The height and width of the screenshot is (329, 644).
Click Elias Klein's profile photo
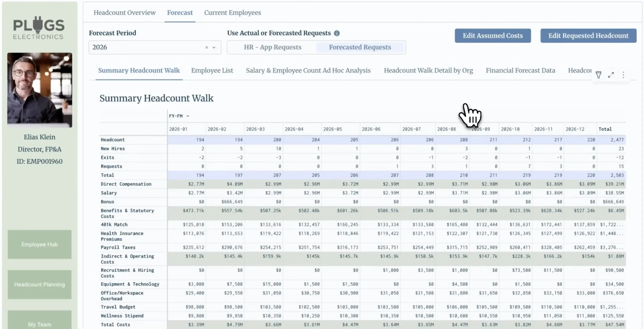[x=39, y=90]
